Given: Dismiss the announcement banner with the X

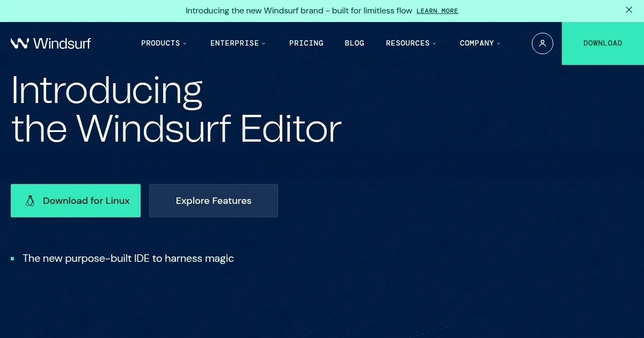Looking at the screenshot, I should click(x=629, y=10).
